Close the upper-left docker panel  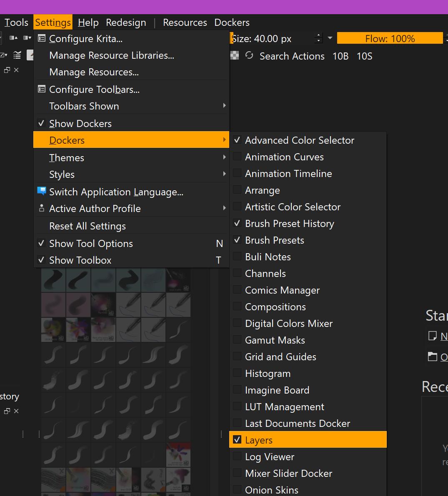(x=17, y=70)
